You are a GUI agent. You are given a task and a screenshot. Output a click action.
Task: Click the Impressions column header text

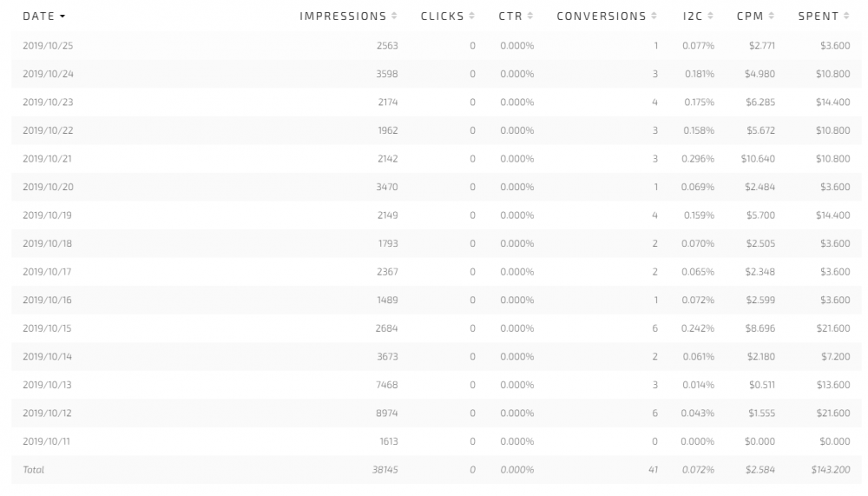pos(343,17)
